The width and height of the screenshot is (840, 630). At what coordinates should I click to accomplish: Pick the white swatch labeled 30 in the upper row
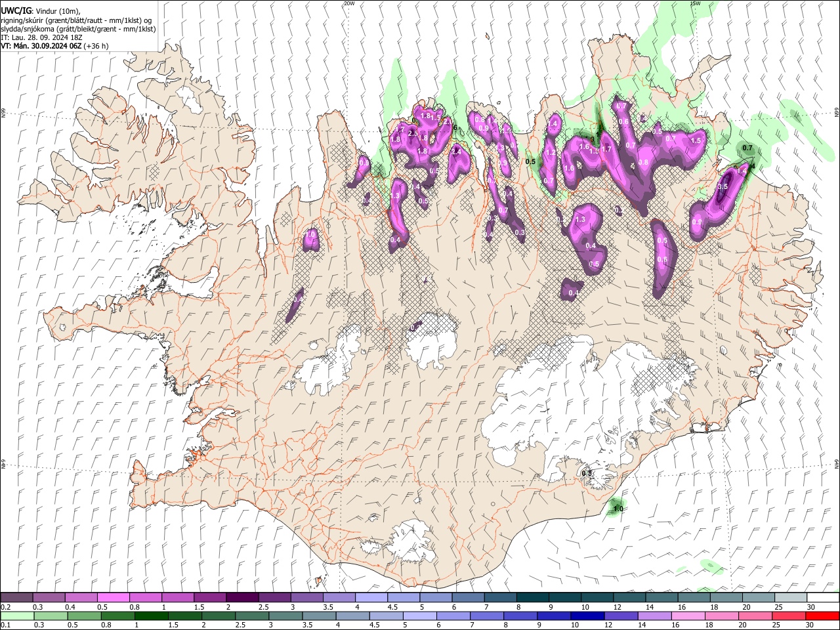pyautogui.click(x=823, y=598)
